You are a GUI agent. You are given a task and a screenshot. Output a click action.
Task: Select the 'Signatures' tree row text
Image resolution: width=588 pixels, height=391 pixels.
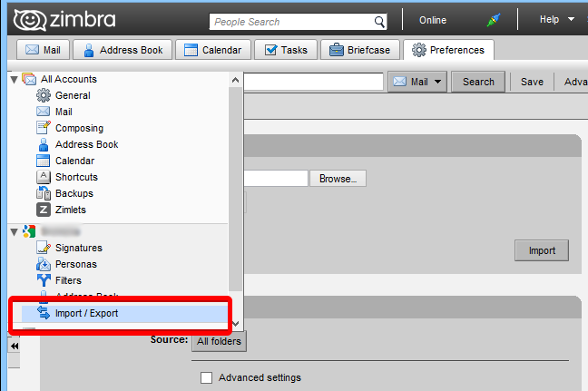79,248
